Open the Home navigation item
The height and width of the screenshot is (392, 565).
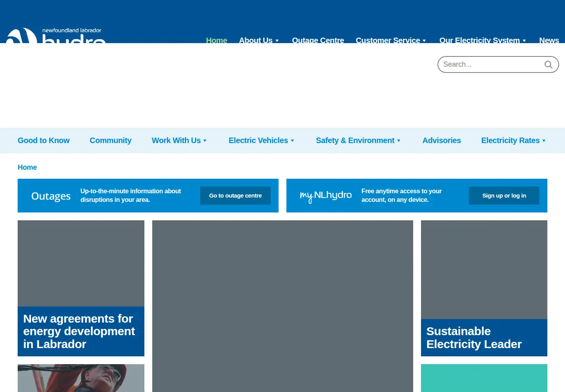click(x=217, y=40)
